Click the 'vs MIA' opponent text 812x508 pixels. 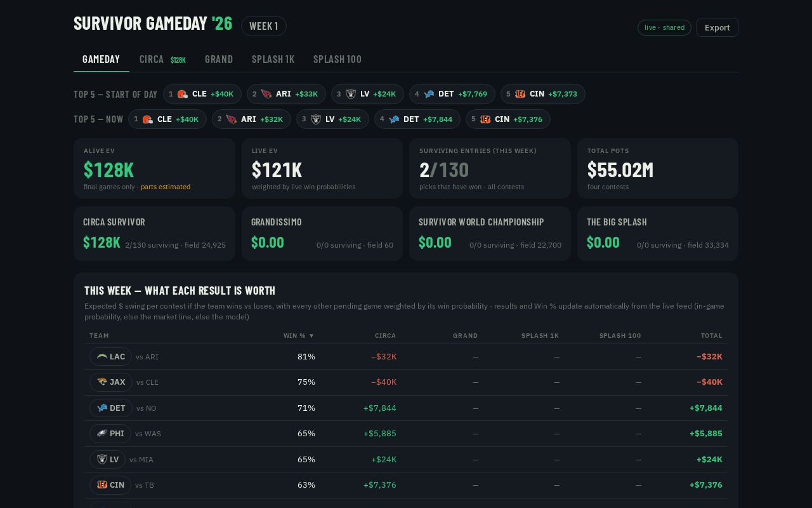click(x=141, y=460)
